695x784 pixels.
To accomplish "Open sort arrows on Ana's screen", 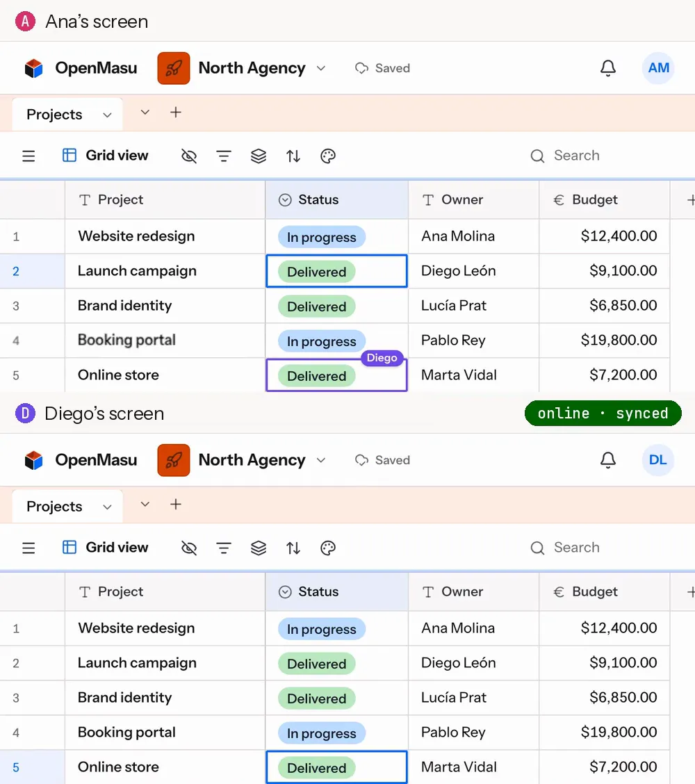I will [293, 156].
